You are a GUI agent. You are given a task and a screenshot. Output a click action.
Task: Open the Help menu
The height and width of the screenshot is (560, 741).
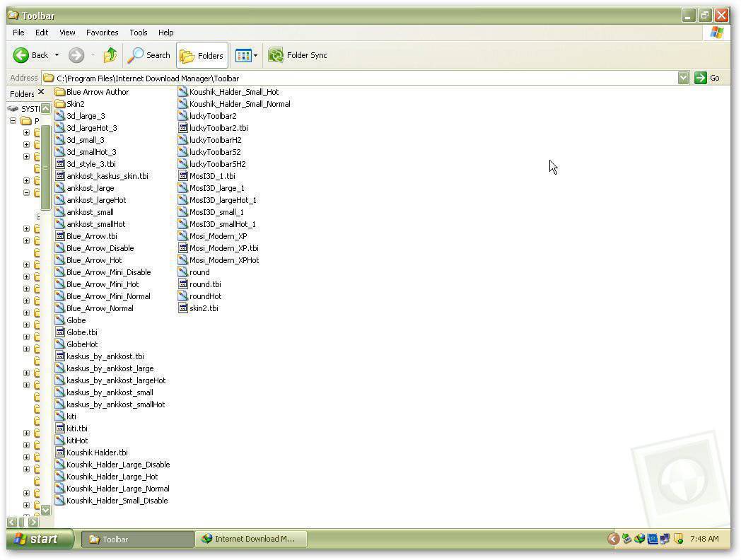[x=166, y=33]
